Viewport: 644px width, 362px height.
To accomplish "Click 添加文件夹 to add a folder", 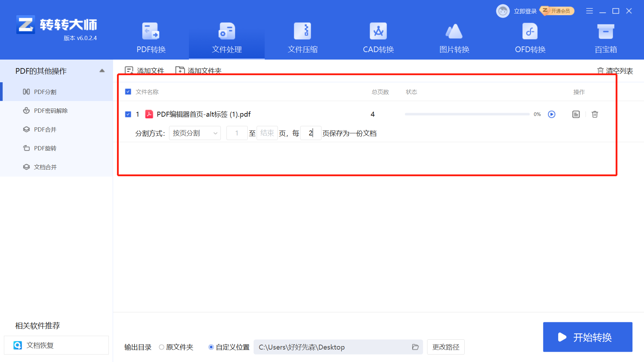I will pyautogui.click(x=198, y=71).
